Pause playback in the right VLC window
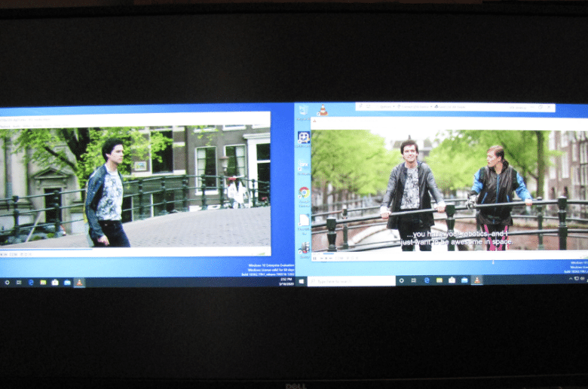Image resolution: width=588 pixels, height=389 pixels. (314, 259)
